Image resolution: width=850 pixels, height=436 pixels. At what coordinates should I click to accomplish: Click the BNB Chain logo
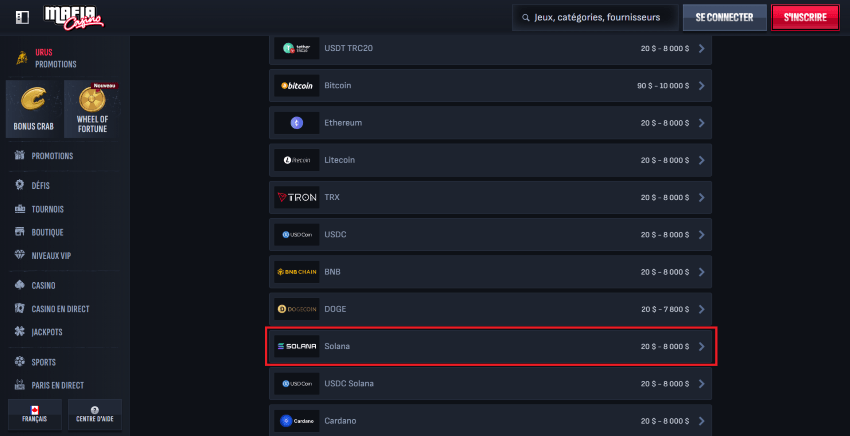[x=297, y=272]
